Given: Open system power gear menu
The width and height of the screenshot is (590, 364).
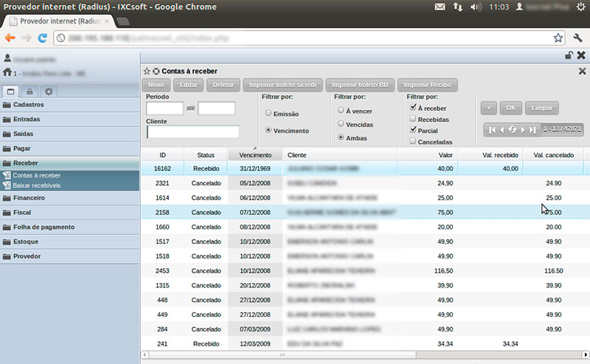Looking at the screenshot, I should tap(581, 7).
